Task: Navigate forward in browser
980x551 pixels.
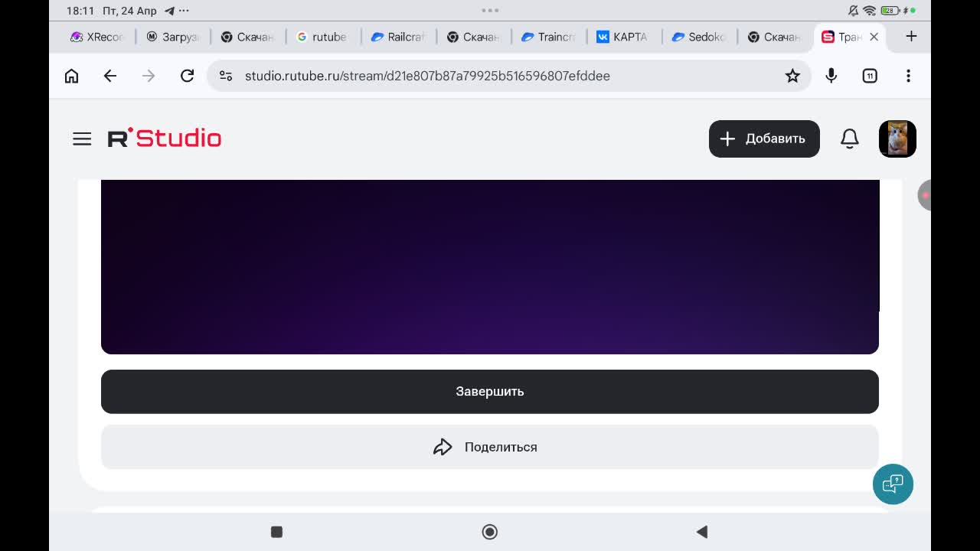Action: [x=149, y=76]
